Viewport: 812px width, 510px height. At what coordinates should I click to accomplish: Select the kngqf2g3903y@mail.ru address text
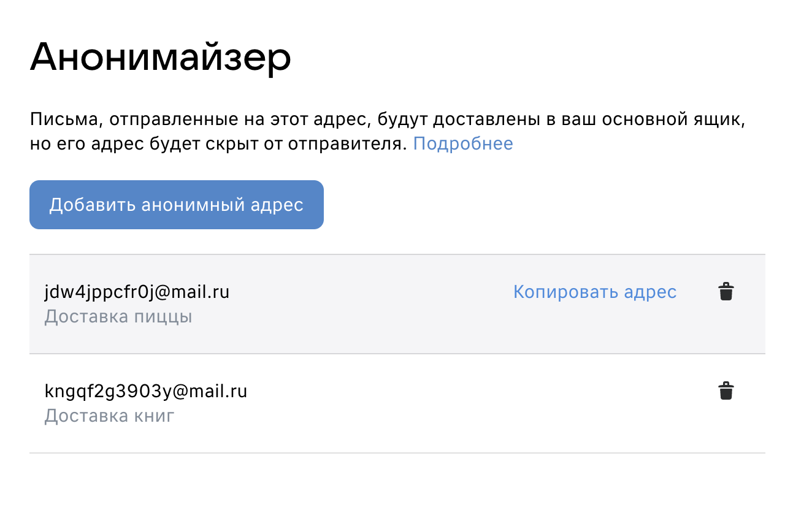click(x=146, y=391)
